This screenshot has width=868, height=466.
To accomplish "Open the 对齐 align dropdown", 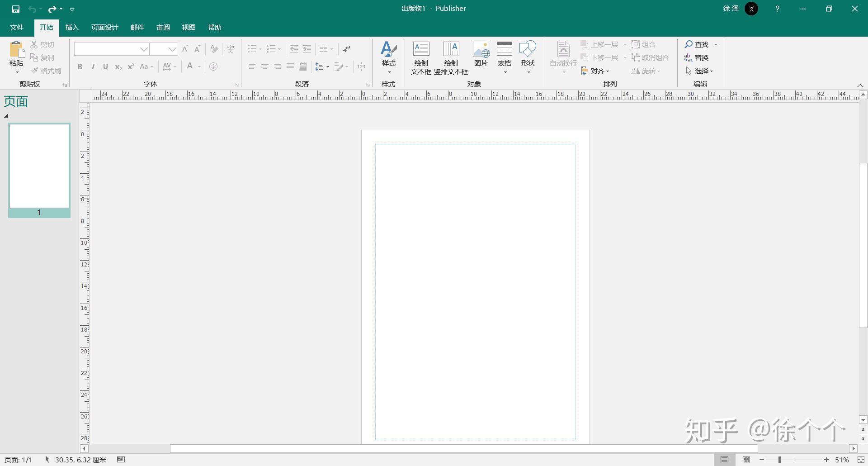I will click(x=595, y=71).
